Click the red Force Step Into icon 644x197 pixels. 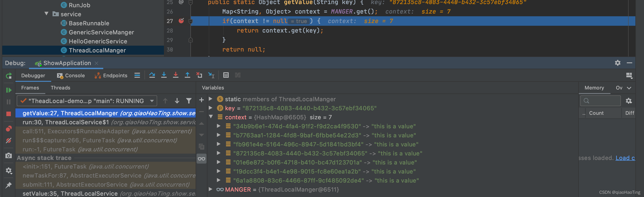[x=176, y=75]
